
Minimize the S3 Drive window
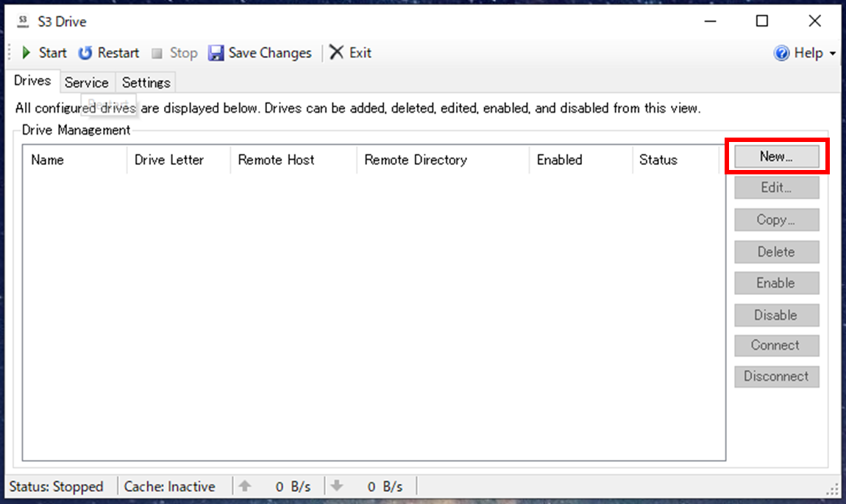(711, 21)
